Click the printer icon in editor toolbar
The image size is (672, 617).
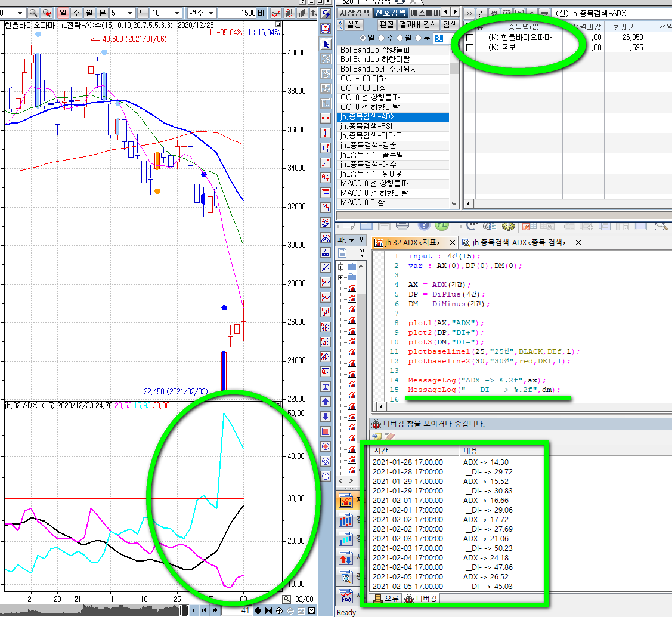(402, 226)
